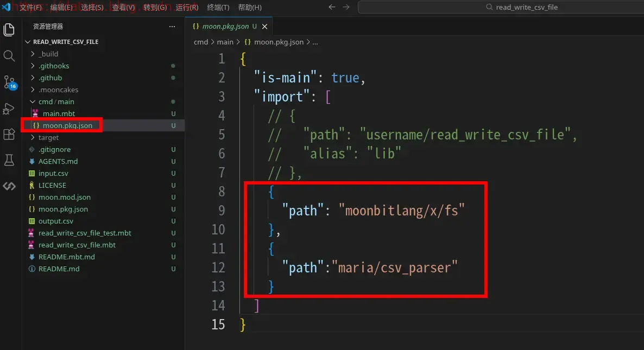Expand the .mooncakes folder
Viewport: 644px width, 350px height.
(x=58, y=90)
